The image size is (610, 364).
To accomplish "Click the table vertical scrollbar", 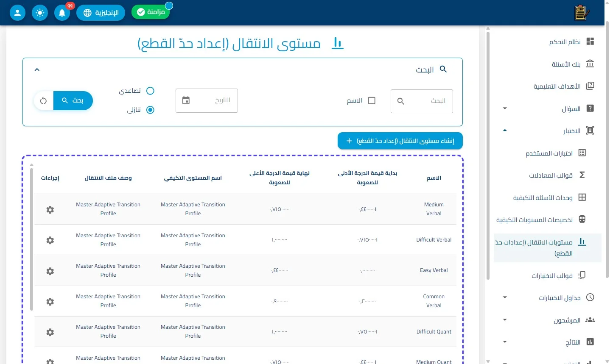I will point(31,239).
